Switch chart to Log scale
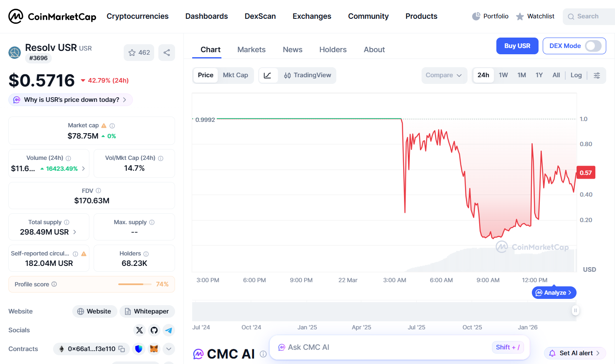This screenshot has height=364, width=615. 576,75
